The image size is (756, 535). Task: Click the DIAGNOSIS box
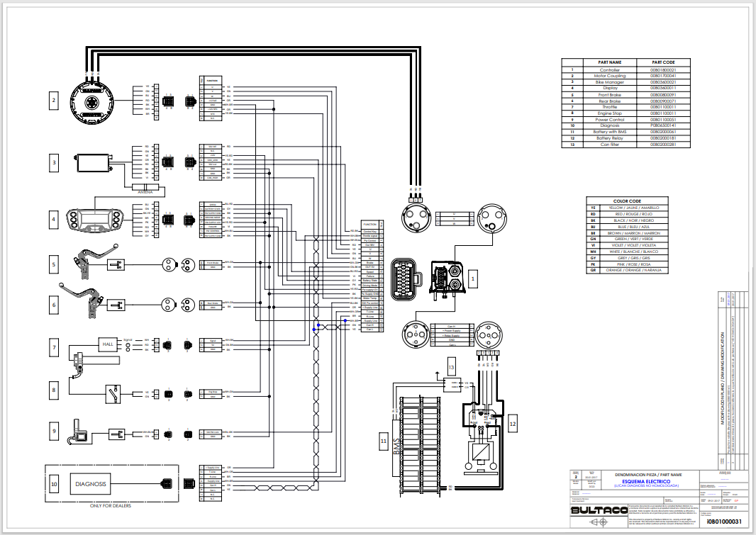click(91, 485)
